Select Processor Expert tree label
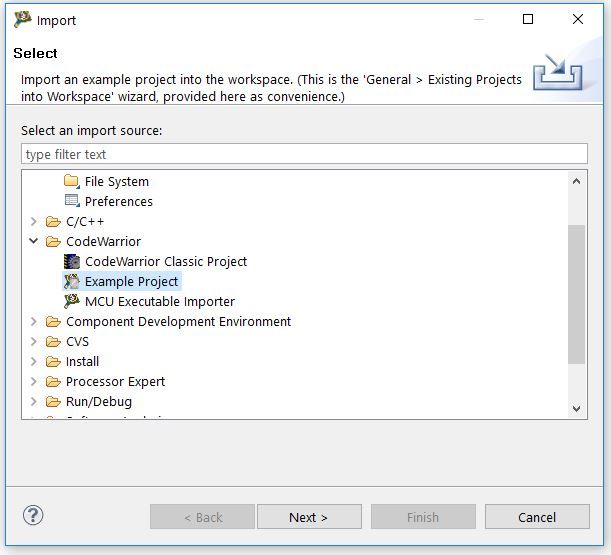 point(115,382)
